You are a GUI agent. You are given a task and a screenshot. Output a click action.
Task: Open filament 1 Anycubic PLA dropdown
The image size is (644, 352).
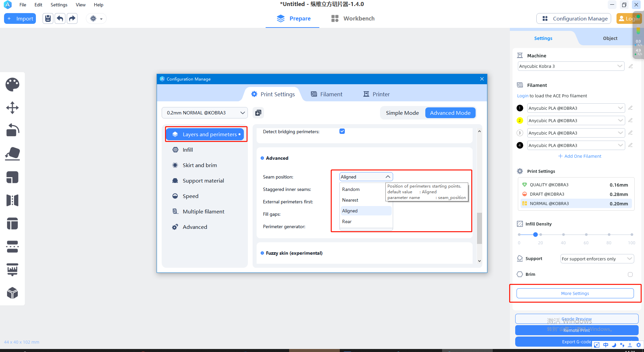pyautogui.click(x=576, y=108)
